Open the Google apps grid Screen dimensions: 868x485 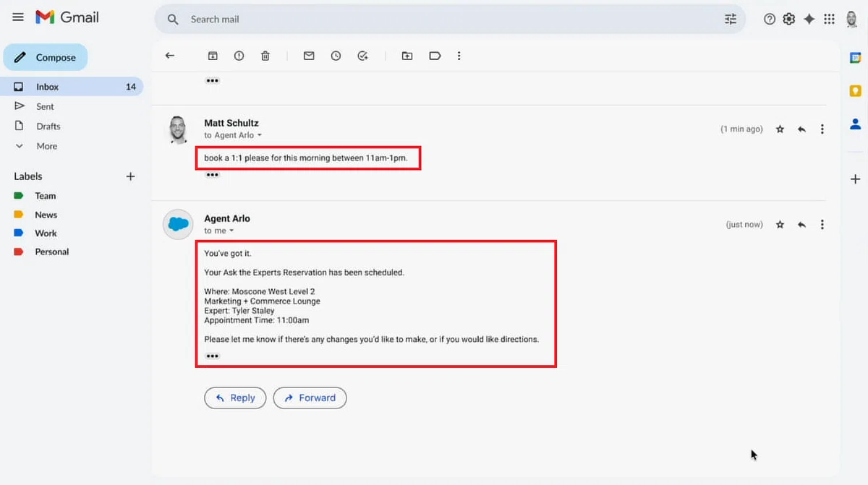830,20
